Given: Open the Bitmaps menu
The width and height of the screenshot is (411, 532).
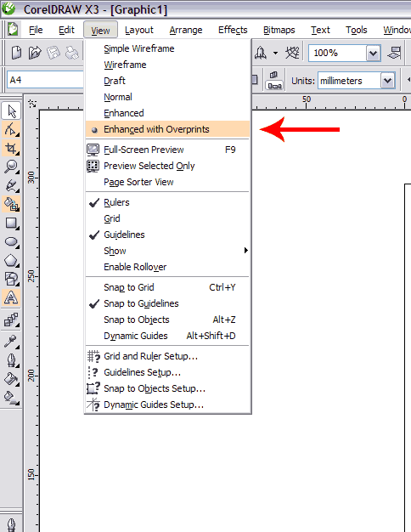Looking at the screenshot, I should (x=279, y=30).
